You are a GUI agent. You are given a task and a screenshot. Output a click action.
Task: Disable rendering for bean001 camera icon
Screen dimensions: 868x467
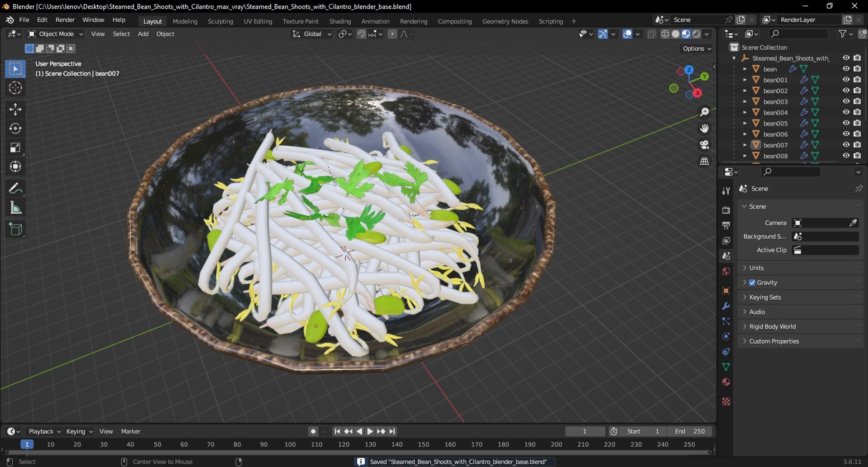(857, 80)
